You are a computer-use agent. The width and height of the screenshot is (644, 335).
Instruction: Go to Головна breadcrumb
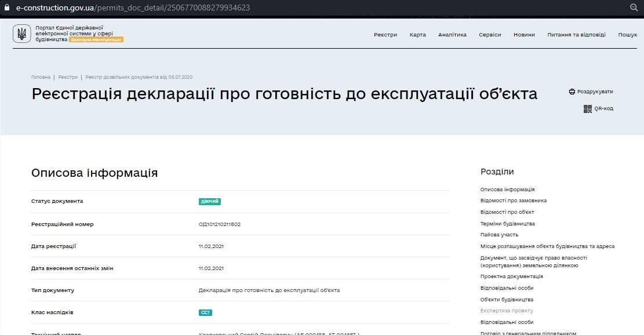41,77
